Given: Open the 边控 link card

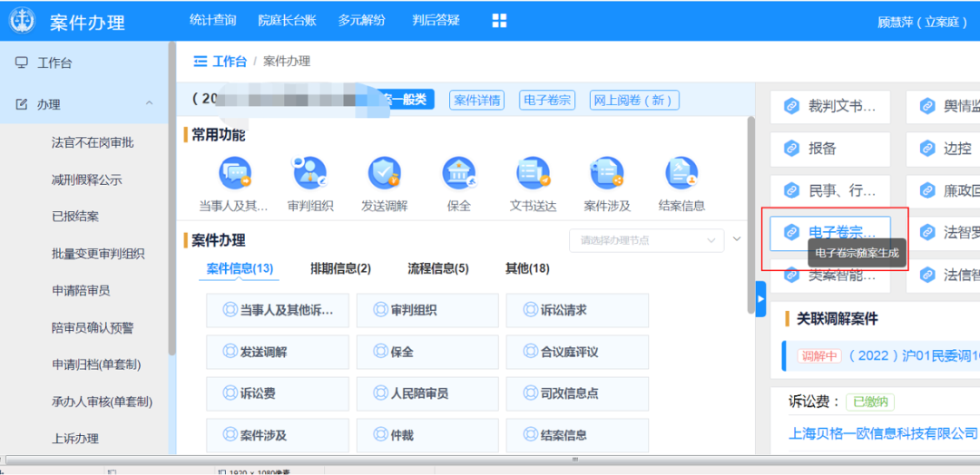Looking at the screenshot, I should (943, 149).
